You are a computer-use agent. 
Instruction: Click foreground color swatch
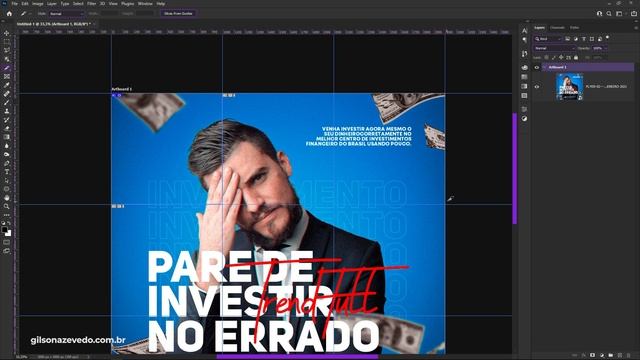point(5,230)
